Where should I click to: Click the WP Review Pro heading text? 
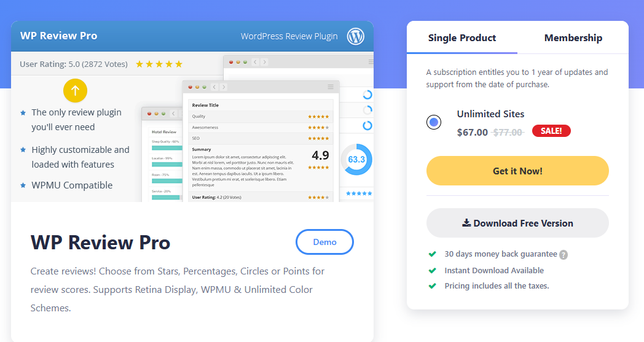tap(100, 243)
